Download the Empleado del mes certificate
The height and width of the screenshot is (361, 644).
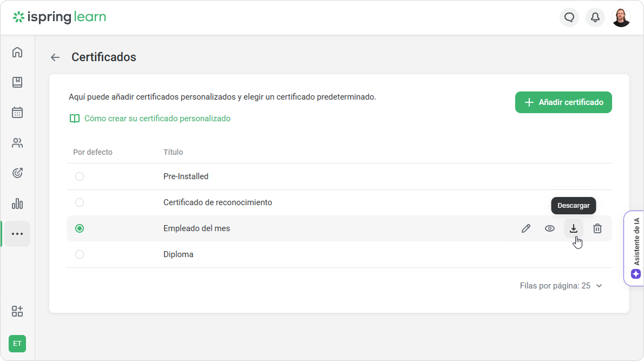click(x=574, y=228)
